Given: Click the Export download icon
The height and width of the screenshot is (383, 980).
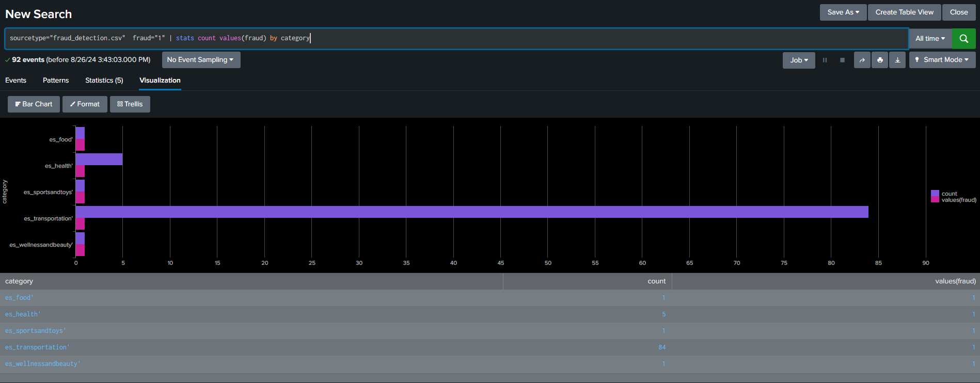Looking at the screenshot, I should click(897, 60).
